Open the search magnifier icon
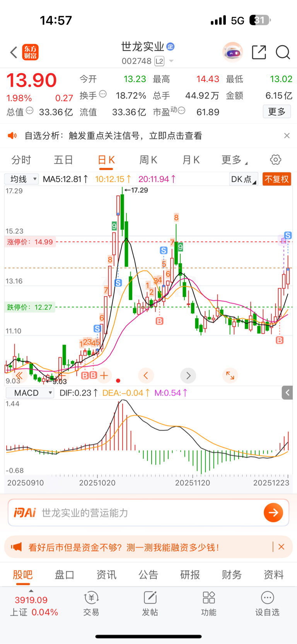 283,52
